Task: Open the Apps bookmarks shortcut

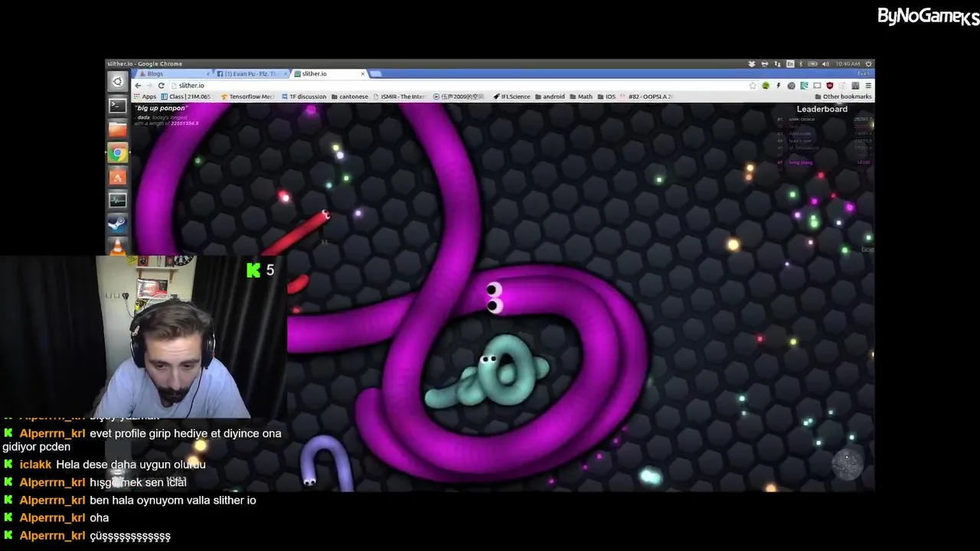Action: pyautogui.click(x=145, y=96)
